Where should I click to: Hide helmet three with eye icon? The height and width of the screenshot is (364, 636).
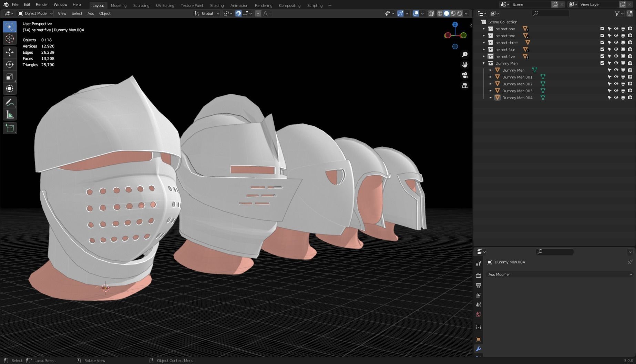point(616,43)
